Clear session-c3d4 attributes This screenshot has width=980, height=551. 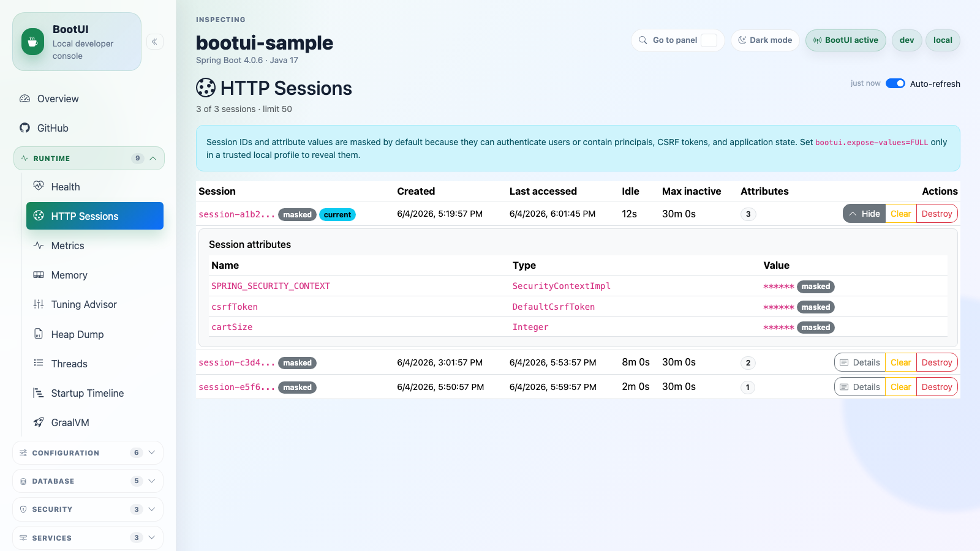click(901, 362)
